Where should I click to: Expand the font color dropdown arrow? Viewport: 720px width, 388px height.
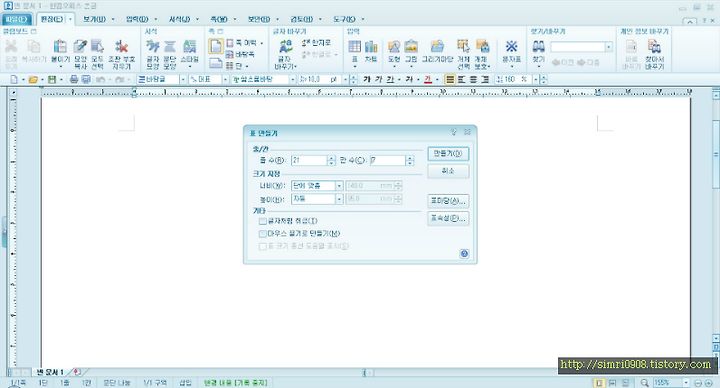(x=437, y=79)
